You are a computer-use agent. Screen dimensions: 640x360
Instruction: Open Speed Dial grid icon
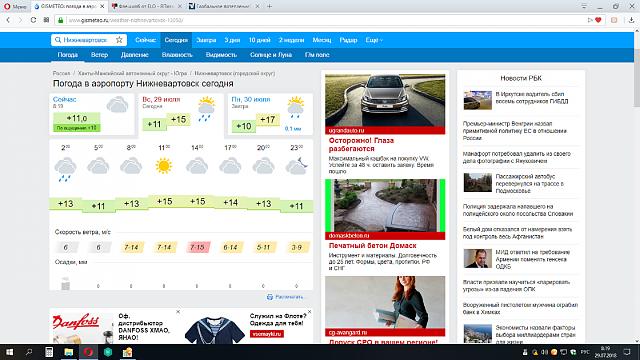(46, 20)
